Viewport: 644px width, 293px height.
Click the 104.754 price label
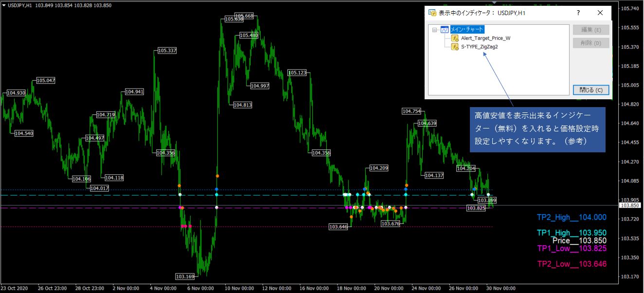411,111
